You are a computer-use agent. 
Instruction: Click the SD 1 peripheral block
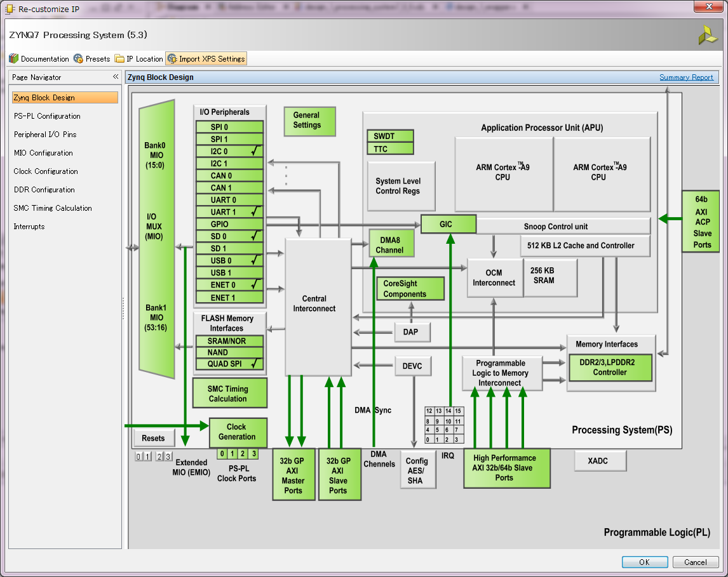click(x=229, y=248)
